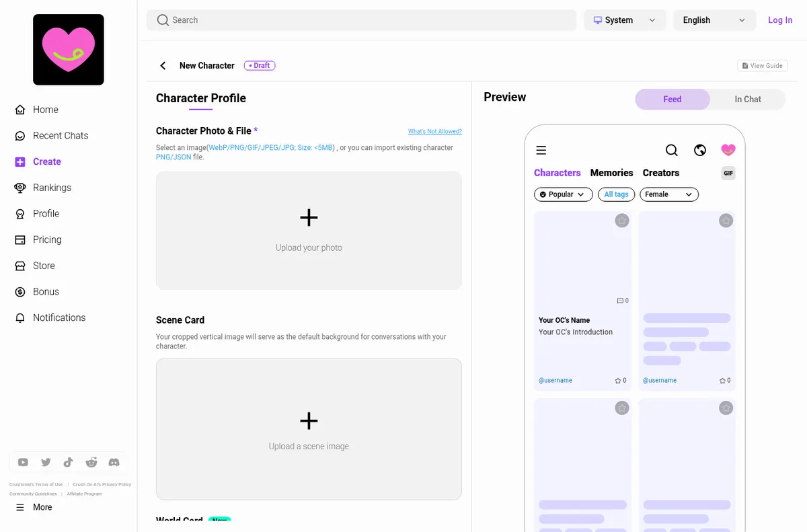This screenshot has height=532, width=807.
Task: Favorite the Your OC's Name card star
Action: 622,221
